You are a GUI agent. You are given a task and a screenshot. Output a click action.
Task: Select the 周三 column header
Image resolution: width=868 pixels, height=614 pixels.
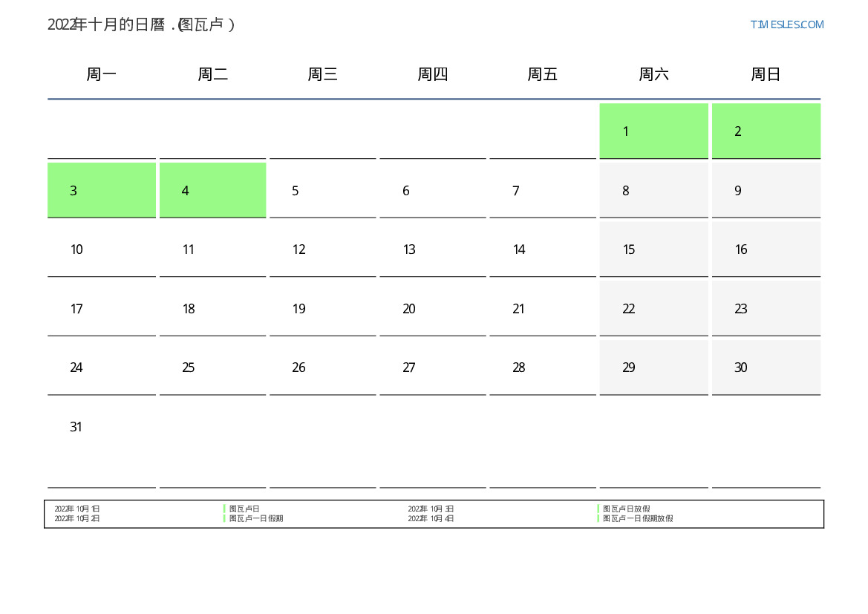323,74
